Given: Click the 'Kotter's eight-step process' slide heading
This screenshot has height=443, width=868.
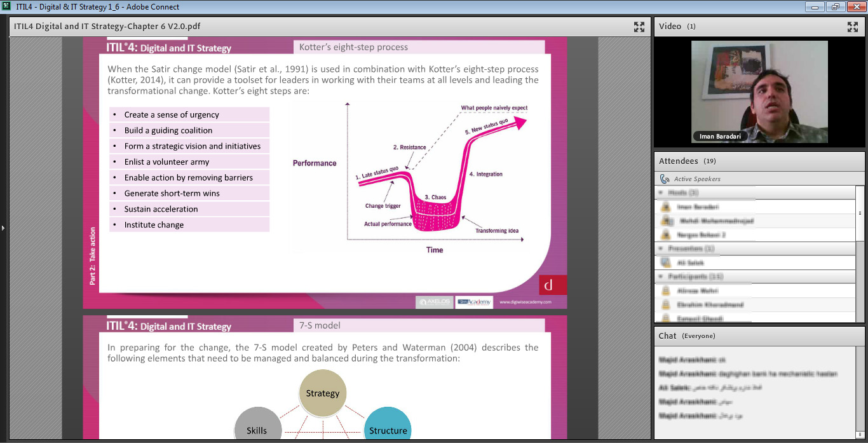Looking at the screenshot, I should pos(354,47).
